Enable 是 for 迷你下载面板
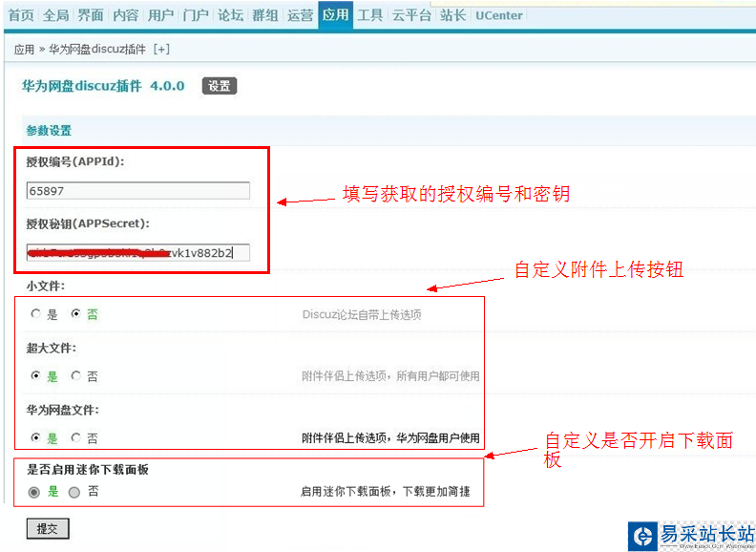This screenshot has height=552, width=756. coord(33,492)
